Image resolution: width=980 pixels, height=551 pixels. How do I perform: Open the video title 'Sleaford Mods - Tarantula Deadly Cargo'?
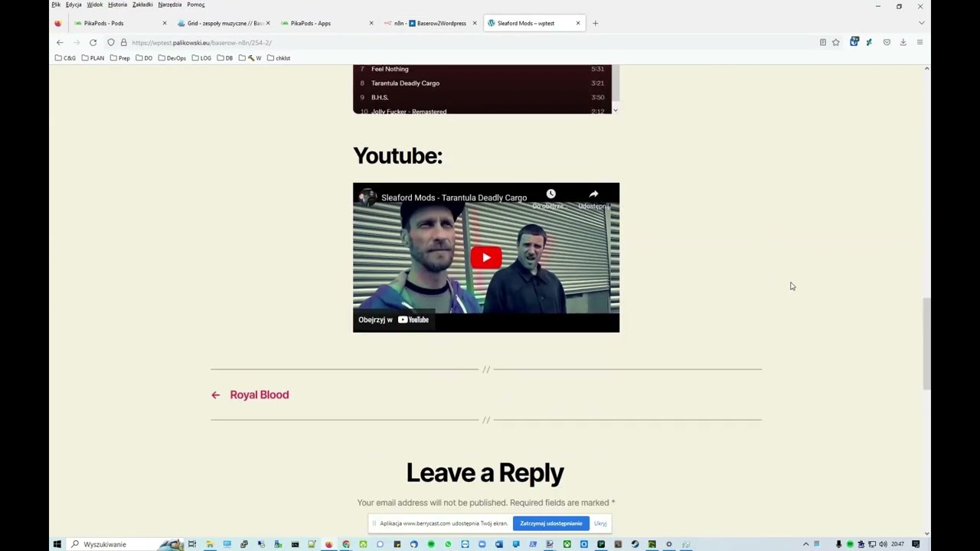tap(454, 197)
